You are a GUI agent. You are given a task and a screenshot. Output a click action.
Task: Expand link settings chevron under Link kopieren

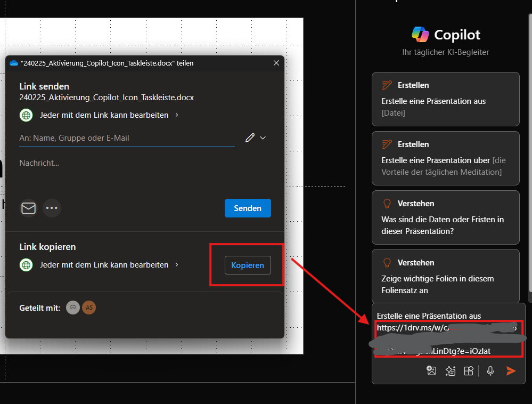[177, 265]
